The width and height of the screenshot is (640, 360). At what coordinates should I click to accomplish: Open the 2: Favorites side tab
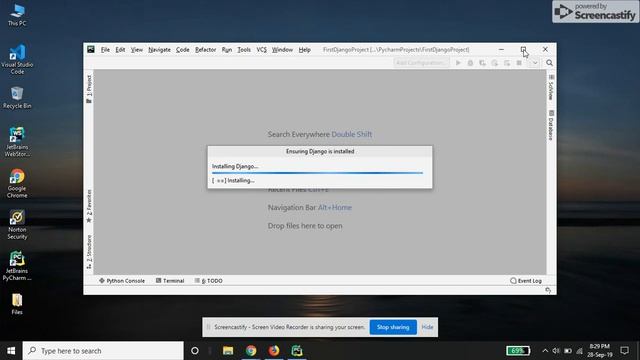coord(89,206)
